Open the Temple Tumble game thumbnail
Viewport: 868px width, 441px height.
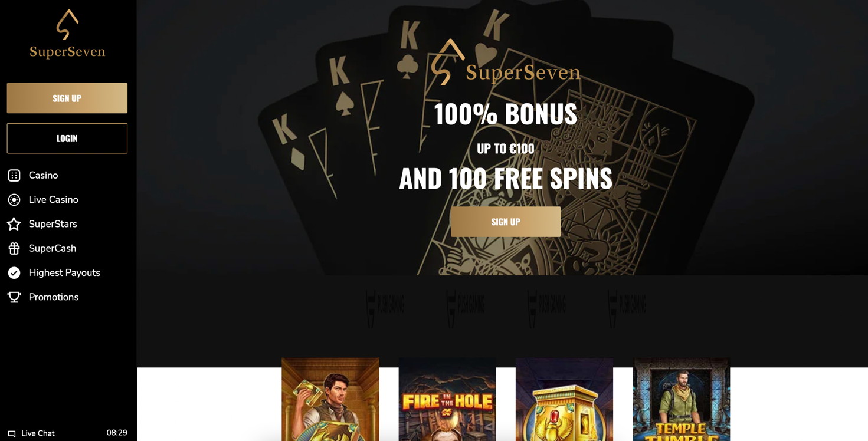click(682, 399)
